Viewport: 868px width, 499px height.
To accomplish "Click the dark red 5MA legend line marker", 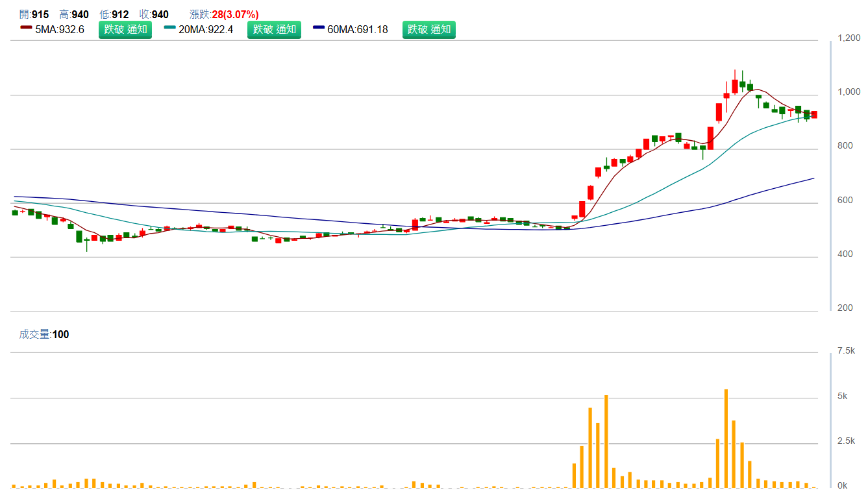I will tap(27, 27).
